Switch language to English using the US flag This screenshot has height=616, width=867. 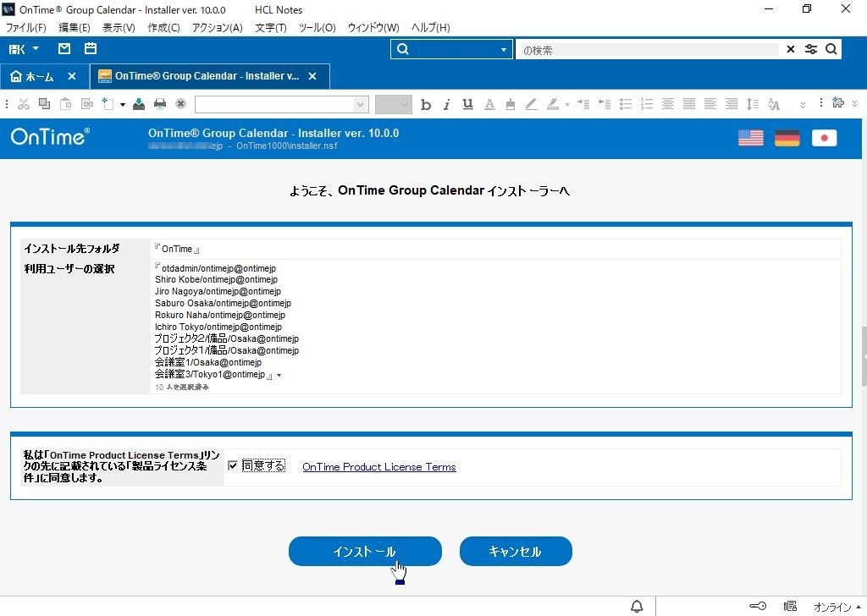(750, 137)
